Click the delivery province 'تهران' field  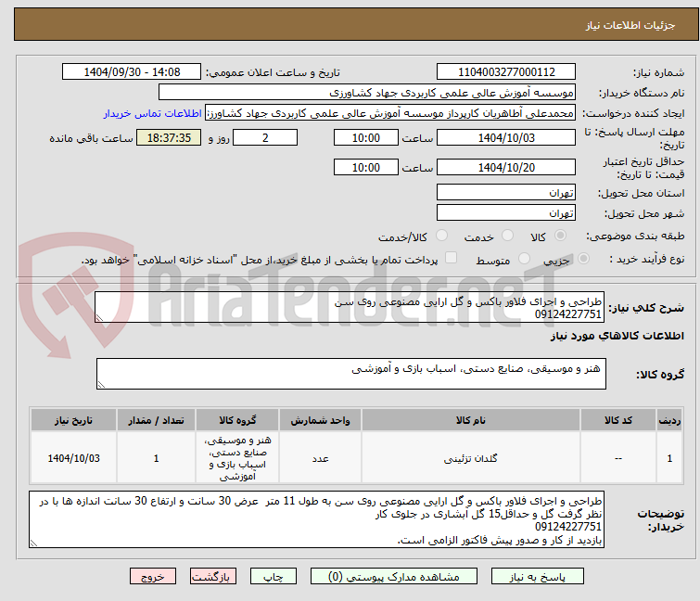pos(506,192)
